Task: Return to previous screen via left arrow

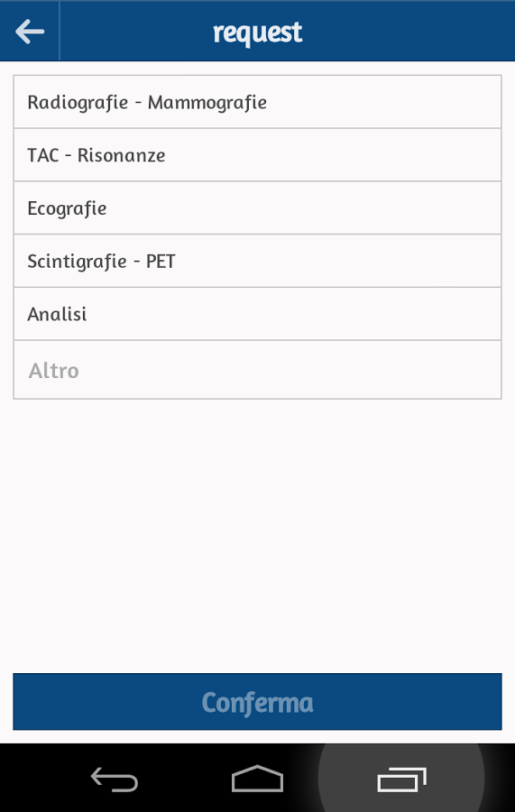Action: tap(30, 32)
